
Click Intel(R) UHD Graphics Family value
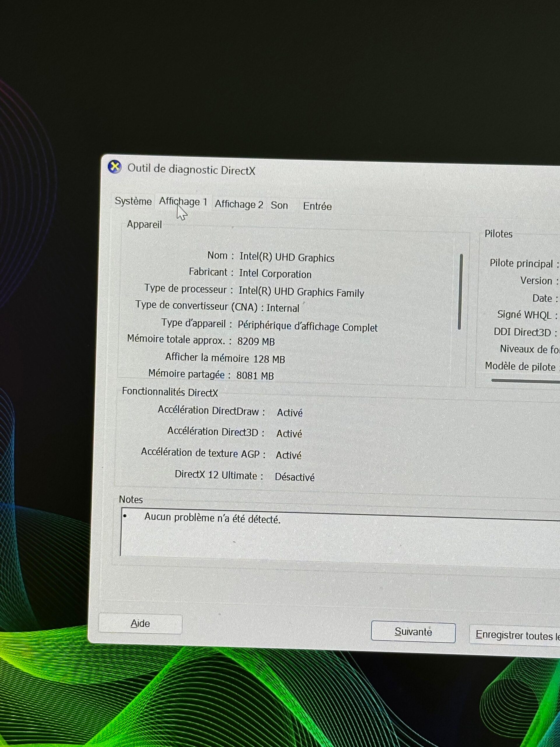(301, 292)
